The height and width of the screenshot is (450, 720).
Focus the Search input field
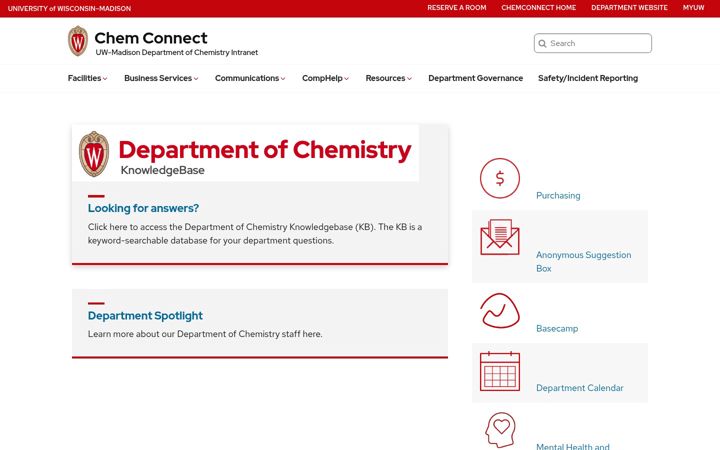[x=592, y=43]
